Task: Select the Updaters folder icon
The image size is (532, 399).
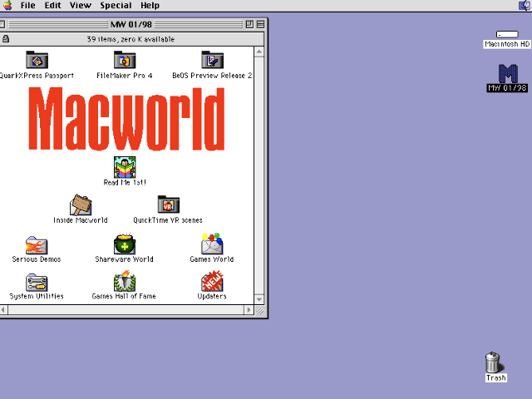Action: click(212, 281)
